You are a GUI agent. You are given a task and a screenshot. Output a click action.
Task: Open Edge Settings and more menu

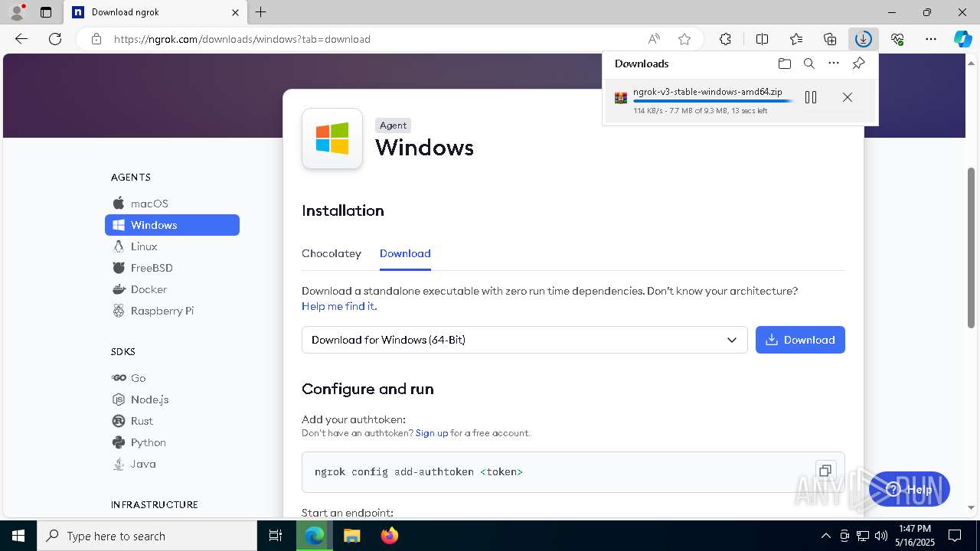click(931, 39)
